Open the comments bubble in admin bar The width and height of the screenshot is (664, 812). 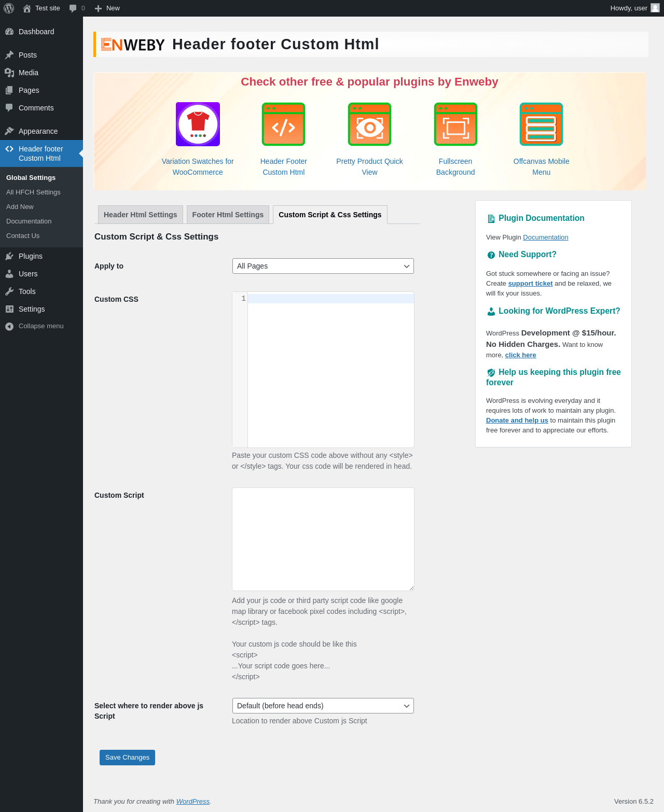[73, 8]
